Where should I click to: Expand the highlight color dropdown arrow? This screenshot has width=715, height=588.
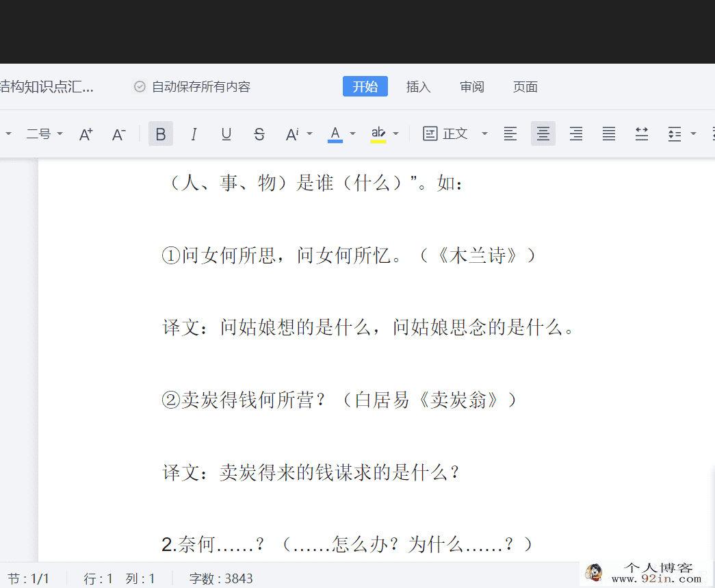click(395, 133)
